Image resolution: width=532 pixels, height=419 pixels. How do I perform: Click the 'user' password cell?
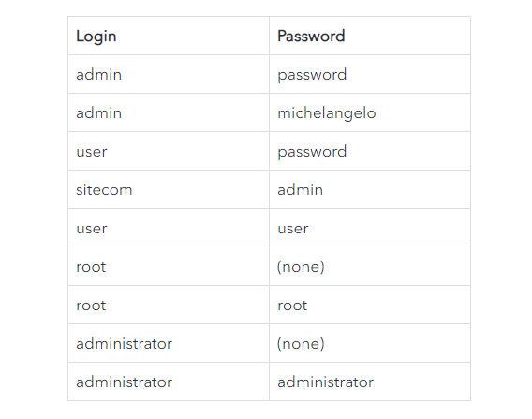coord(370,228)
